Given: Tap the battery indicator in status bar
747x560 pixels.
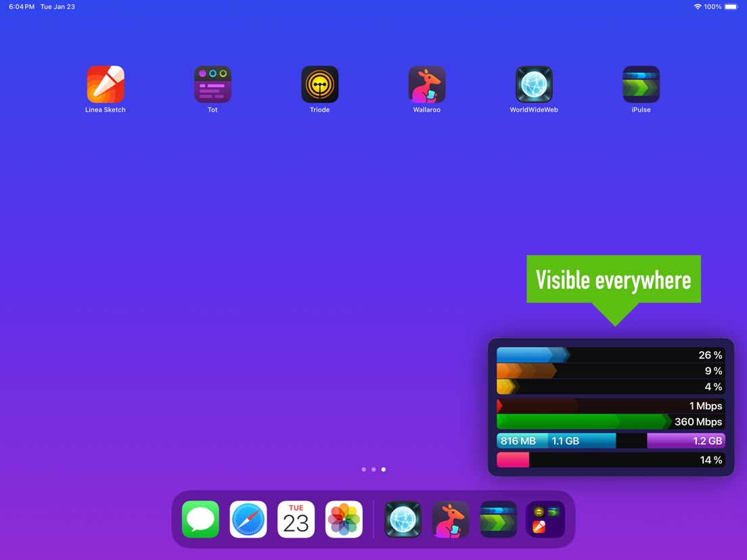Looking at the screenshot, I should tap(731, 7).
